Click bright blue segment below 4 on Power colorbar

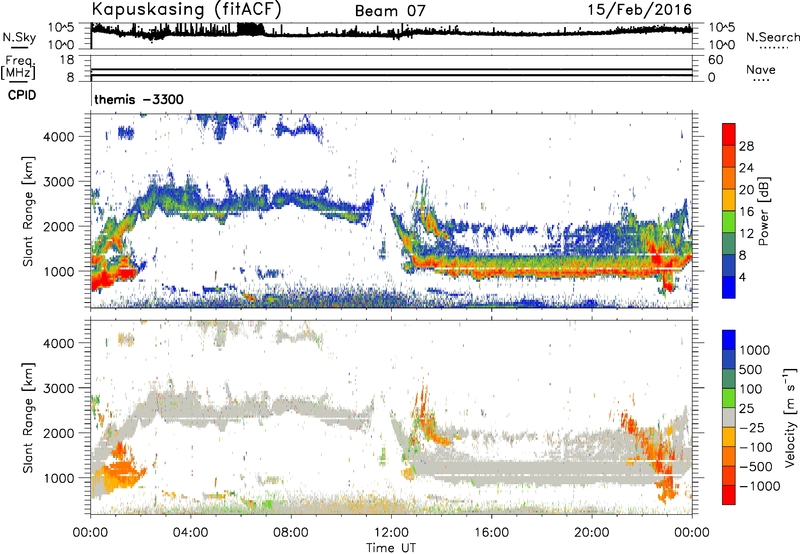(x=729, y=288)
